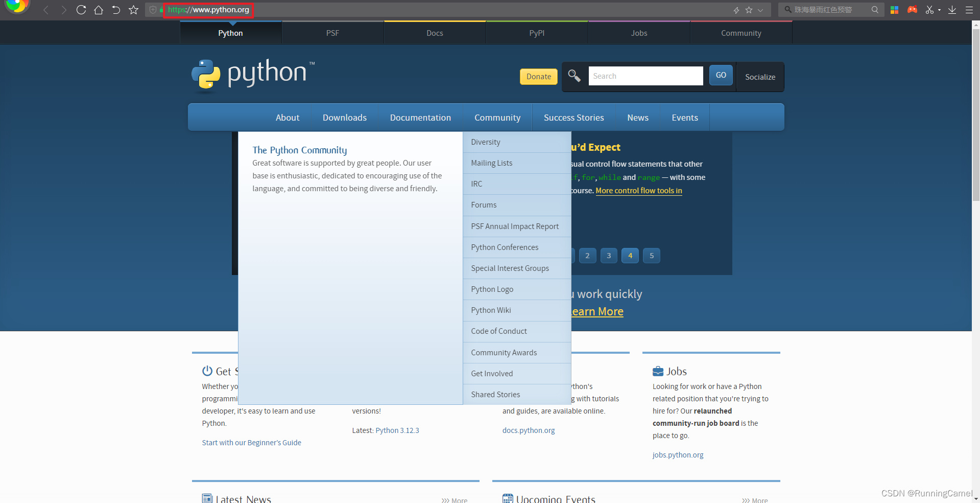Screen dimensions: 980x503
Task: Open the downloads arrow icon in the toolbar
Action: (x=952, y=10)
